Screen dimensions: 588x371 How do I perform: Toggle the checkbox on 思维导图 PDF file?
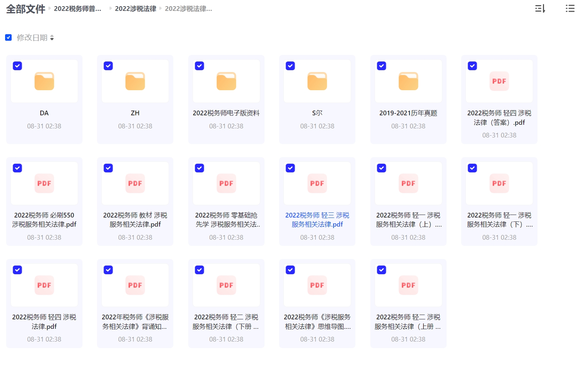tap(290, 270)
